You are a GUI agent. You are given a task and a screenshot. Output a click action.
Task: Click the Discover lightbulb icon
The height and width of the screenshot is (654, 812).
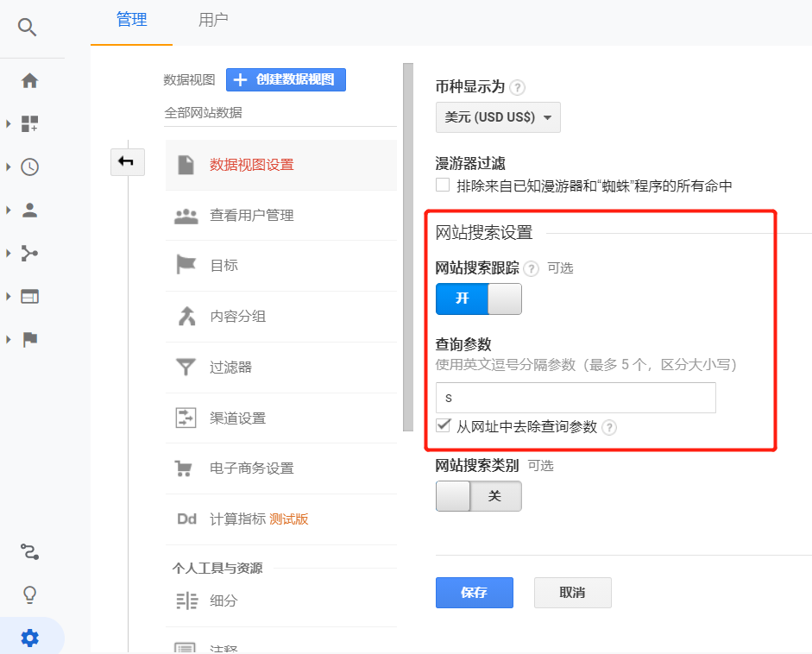[x=30, y=594]
